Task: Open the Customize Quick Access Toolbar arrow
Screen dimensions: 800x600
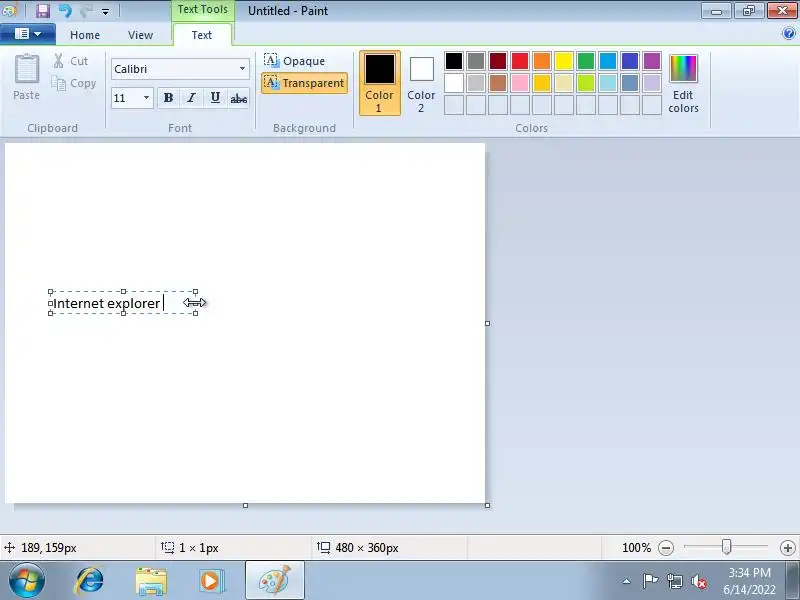Action: tap(105, 12)
